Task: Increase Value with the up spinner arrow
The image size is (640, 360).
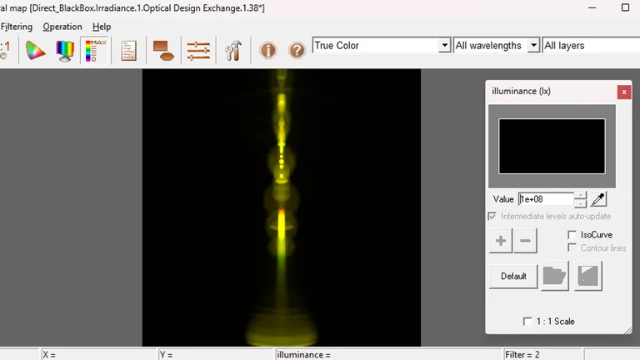Action: click(x=580, y=196)
